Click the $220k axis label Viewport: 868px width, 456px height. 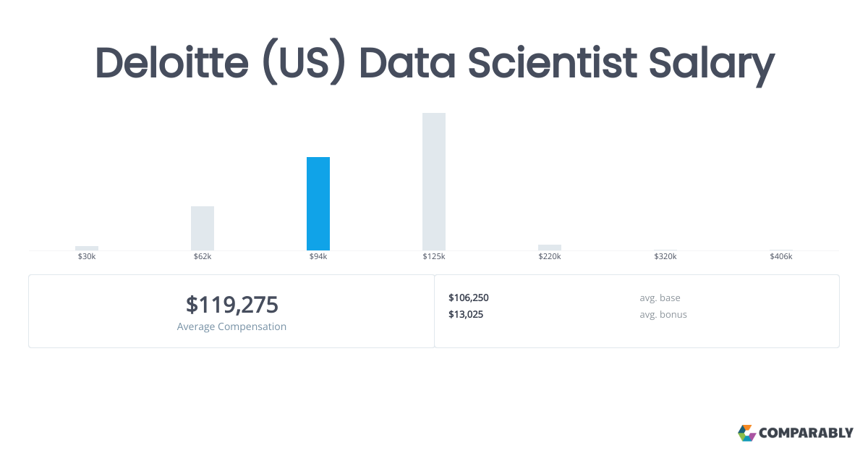coord(550,257)
